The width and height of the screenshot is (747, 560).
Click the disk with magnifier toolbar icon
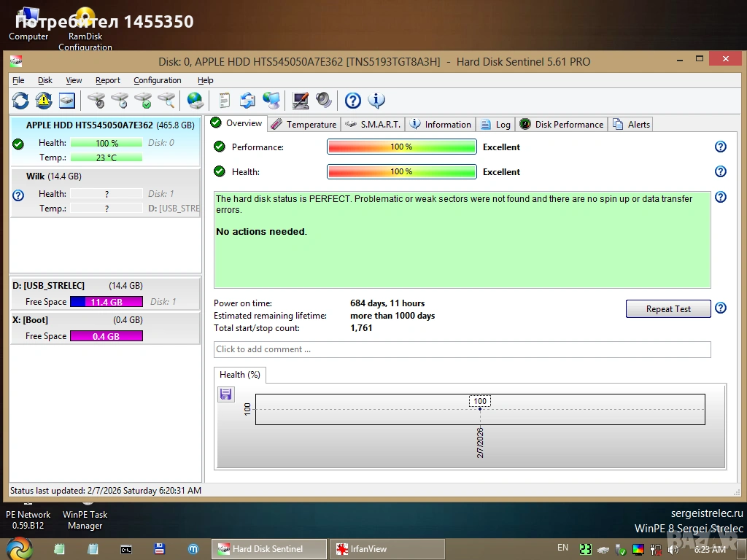(x=166, y=101)
